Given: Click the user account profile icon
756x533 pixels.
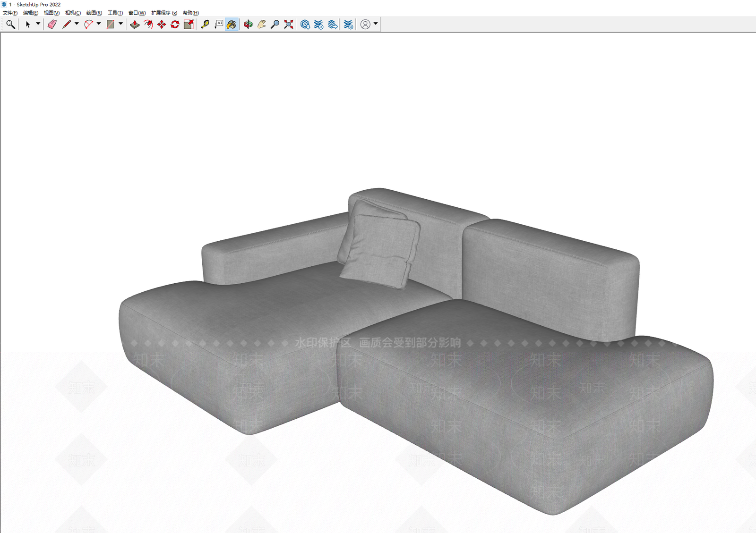Looking at the screenshot, I should (x=365, y=25).
